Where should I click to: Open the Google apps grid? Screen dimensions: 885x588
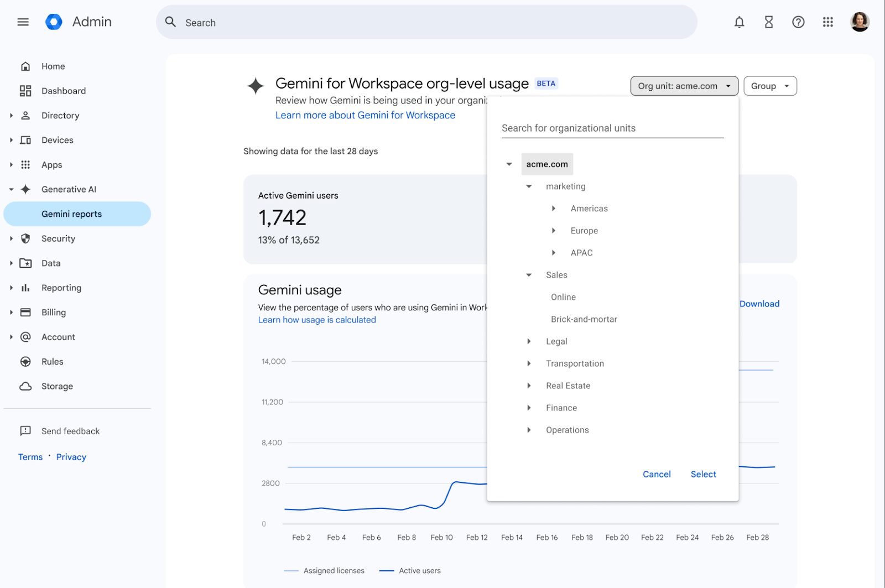coord(828,22)
